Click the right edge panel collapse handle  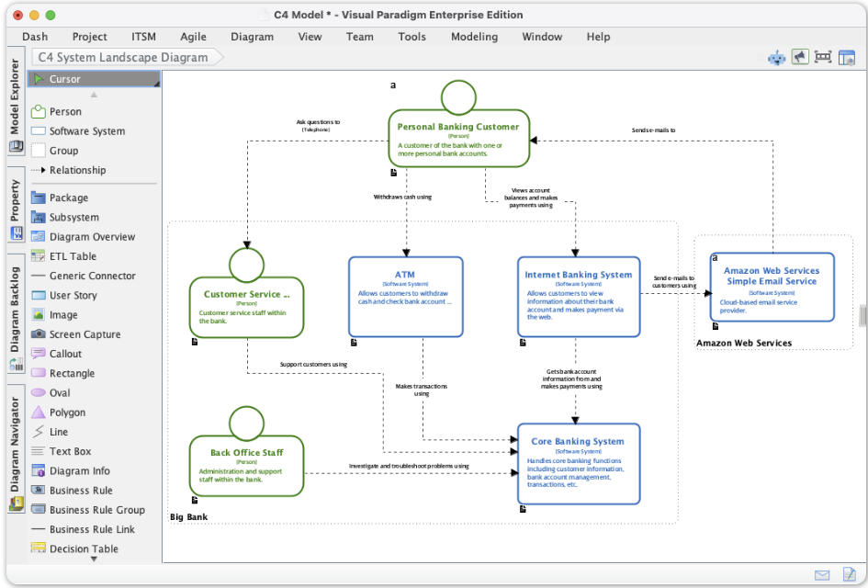coord(863,316)
